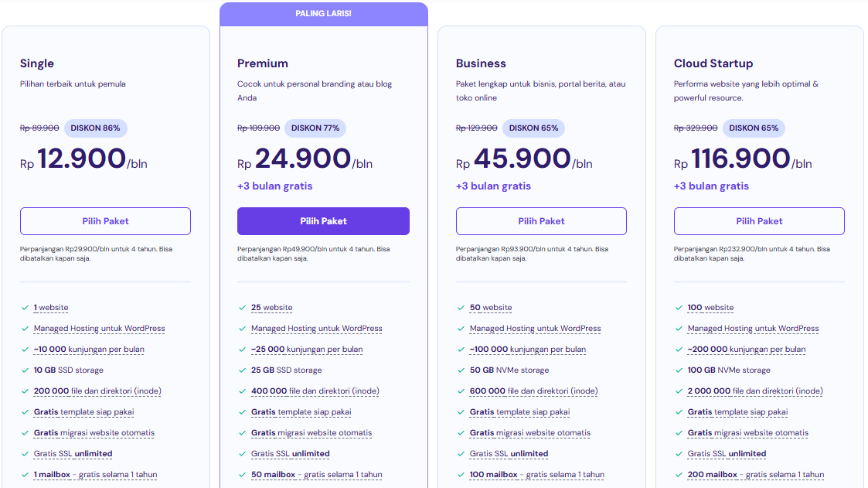
Task: Open the 50 mailbox gratis selama 1 tahun link
Action: [316, 475]
